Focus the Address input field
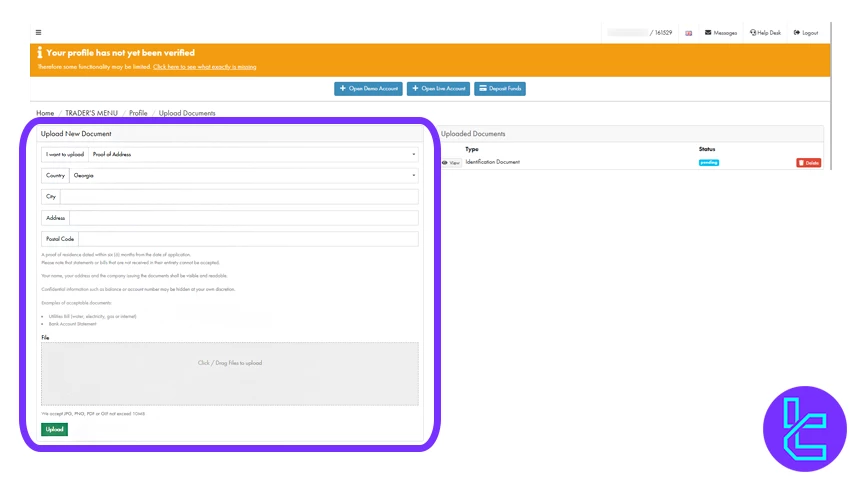Screen dimensions: 860x484 (x=244, y=218)
